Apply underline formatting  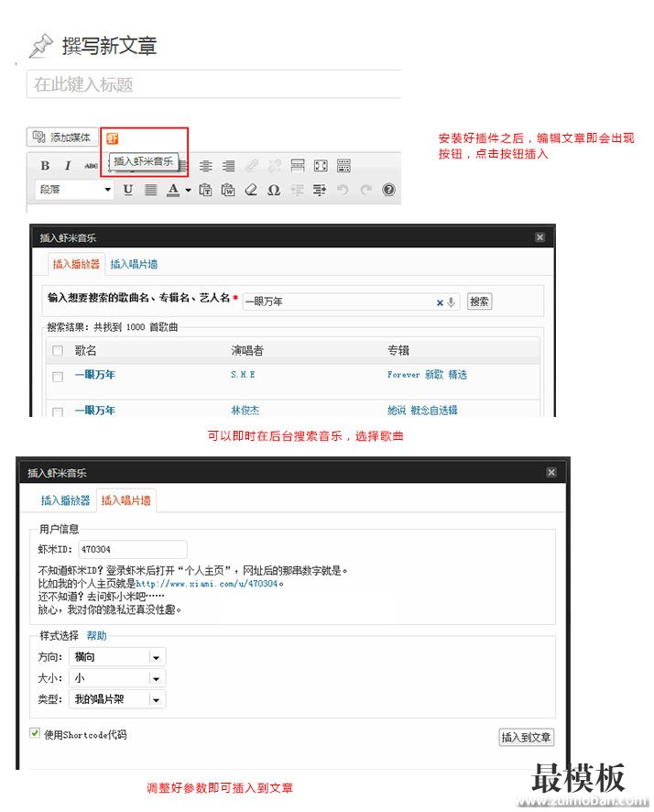128,190
